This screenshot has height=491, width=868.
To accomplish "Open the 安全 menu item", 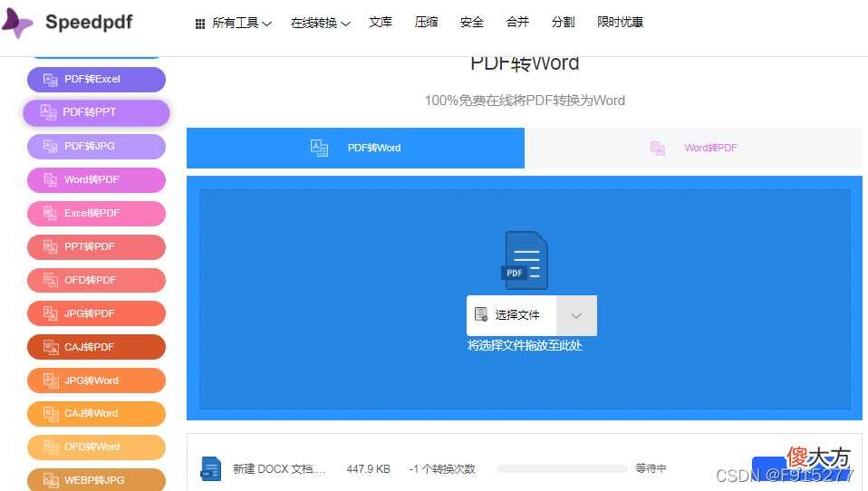I will (472, 22).
